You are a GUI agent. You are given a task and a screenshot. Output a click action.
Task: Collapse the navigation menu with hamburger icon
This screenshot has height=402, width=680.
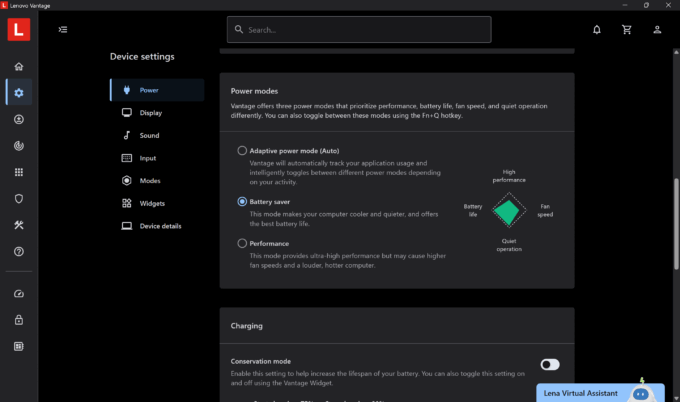click(63, 29)
